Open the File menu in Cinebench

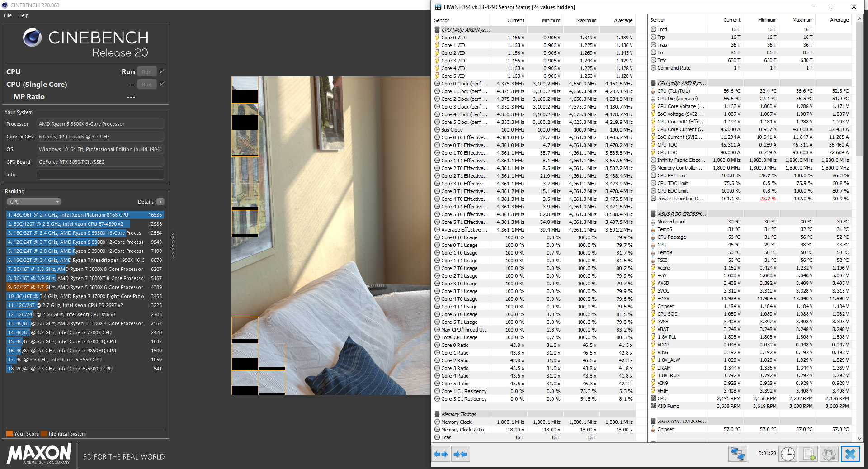(x=8, y=15)
